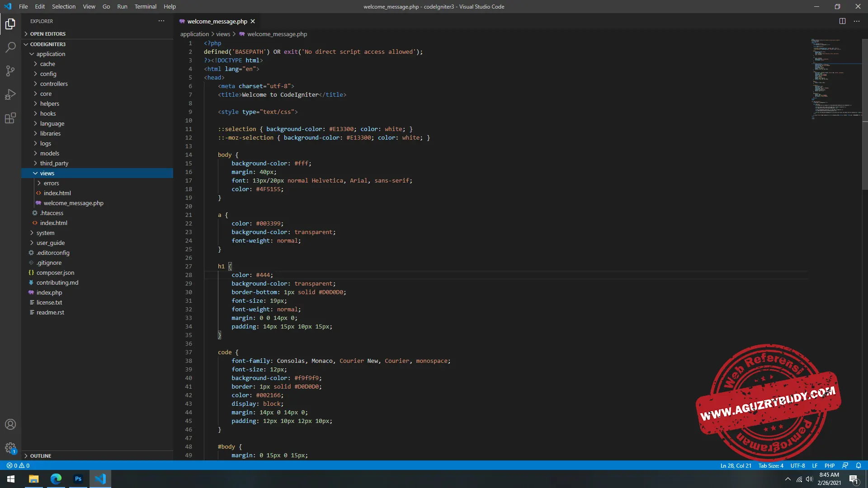
Task: Select the welcome_message.php editor tab
Action: pos(217,21)
